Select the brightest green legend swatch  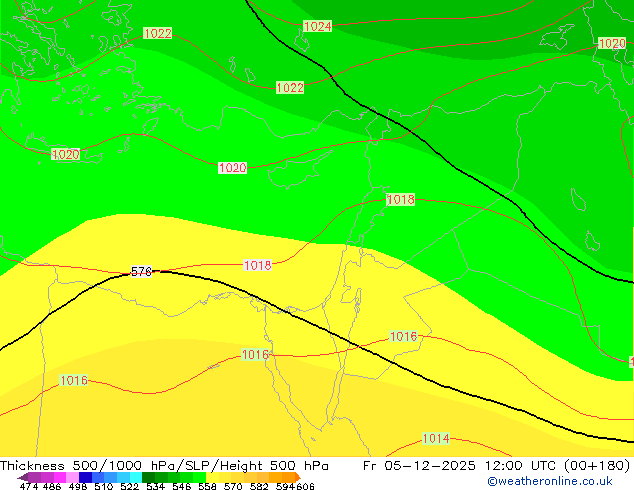pos(199,477)
